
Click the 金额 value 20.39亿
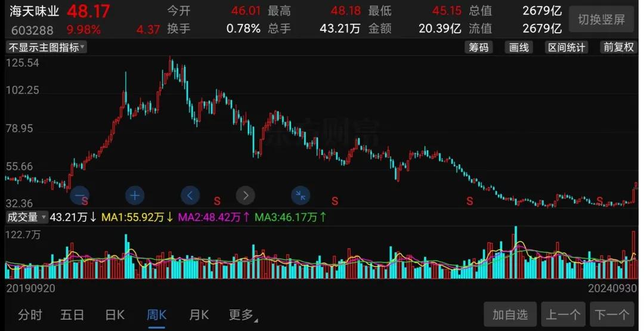440,29
